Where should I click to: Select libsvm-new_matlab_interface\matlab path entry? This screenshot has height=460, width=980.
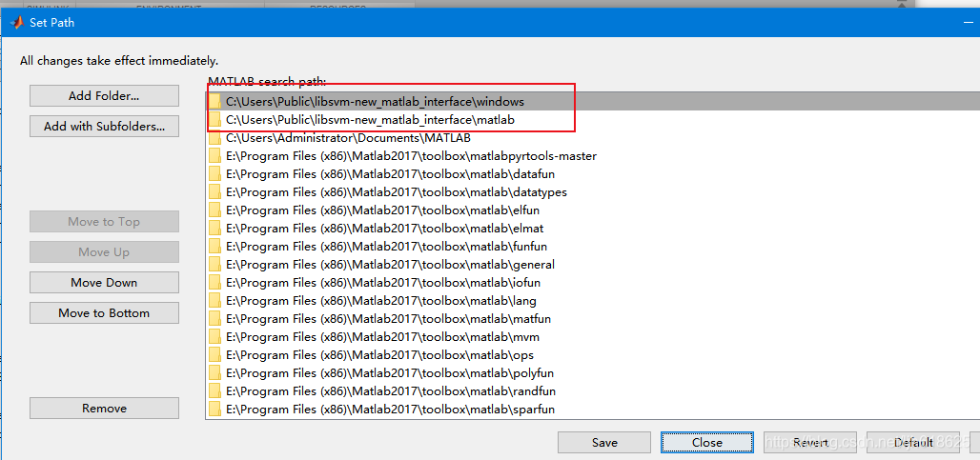click(x=592, y=119)
